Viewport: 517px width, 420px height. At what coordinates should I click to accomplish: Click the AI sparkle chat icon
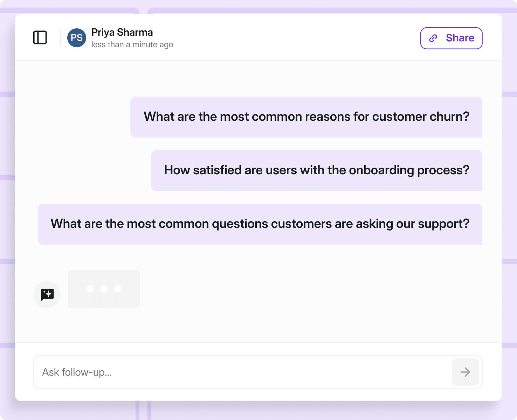pos(47,295)
